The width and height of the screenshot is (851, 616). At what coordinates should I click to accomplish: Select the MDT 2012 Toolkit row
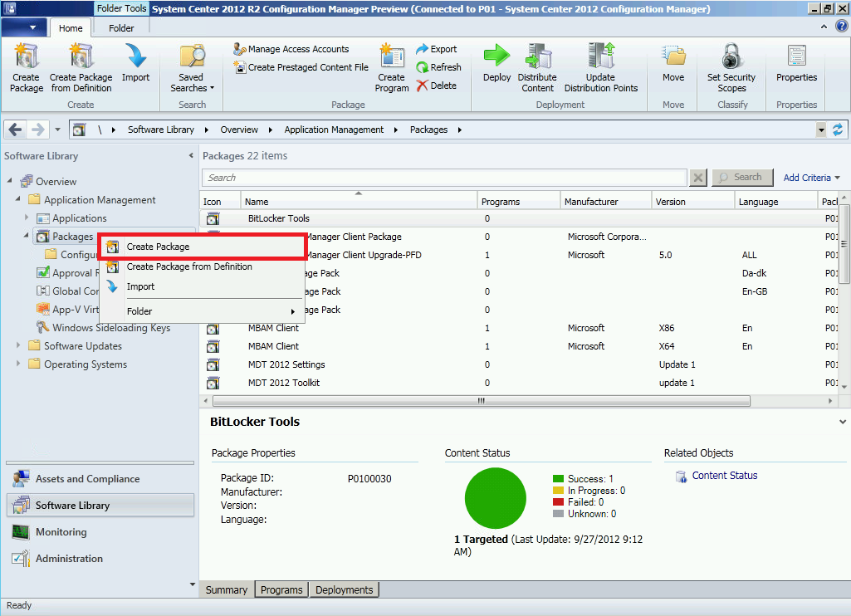(x=518, y=383)
